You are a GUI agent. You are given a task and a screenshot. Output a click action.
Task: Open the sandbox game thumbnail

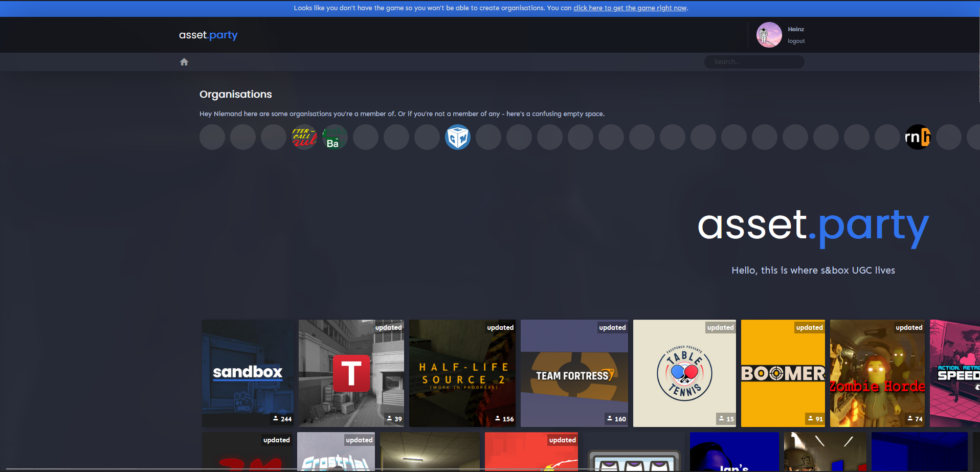(248, 373)
